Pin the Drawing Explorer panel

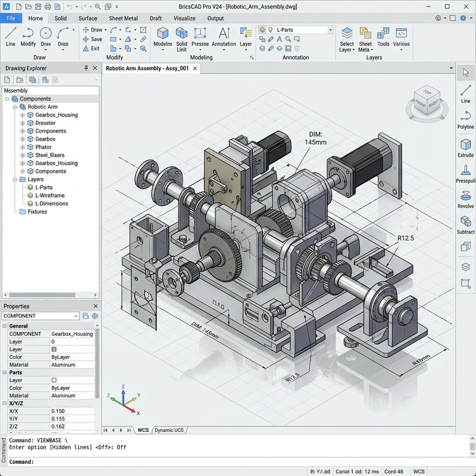(x=86, y=68)
